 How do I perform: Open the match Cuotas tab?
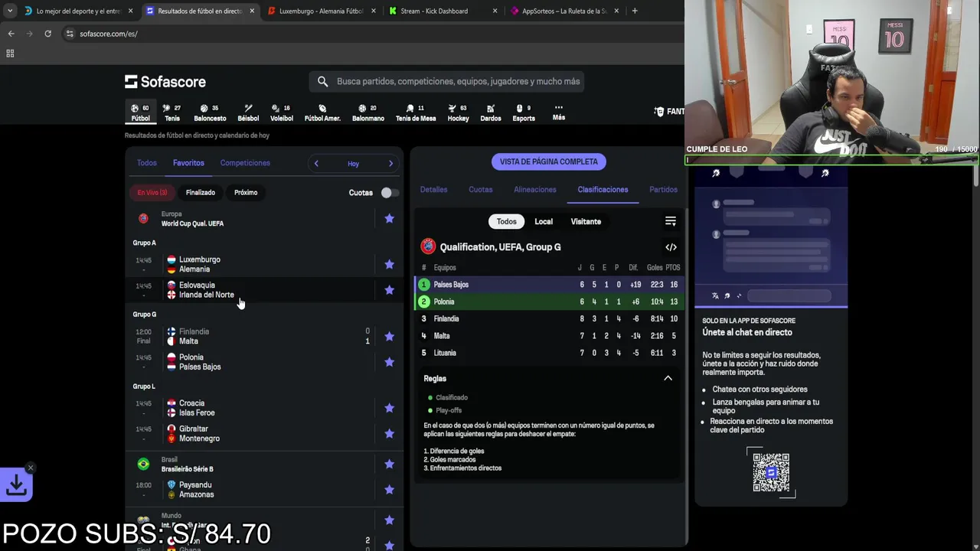pos(481,190)
